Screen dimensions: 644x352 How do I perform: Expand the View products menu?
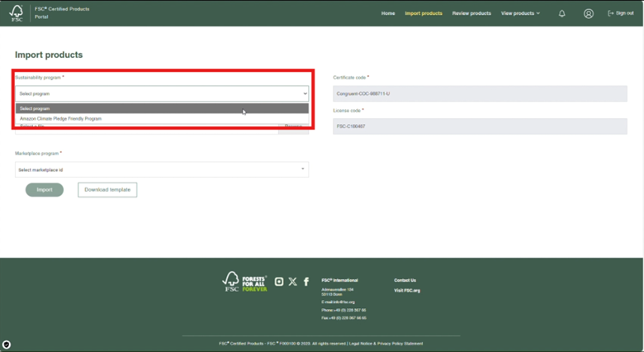520,13
